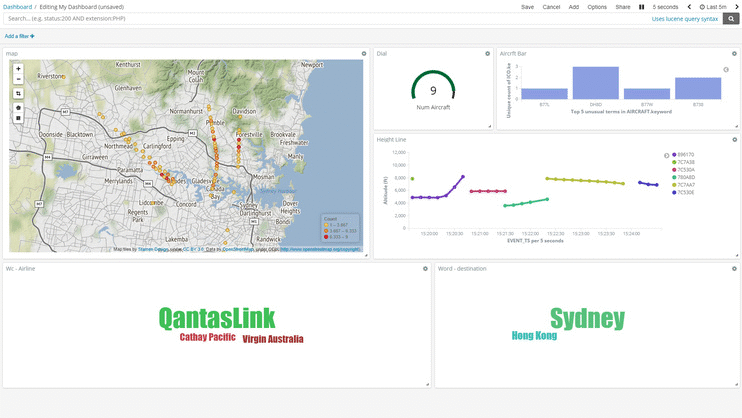Select the draw polygon map tool
The width and height of the screenshot is (742, 418).
point(18,108)
